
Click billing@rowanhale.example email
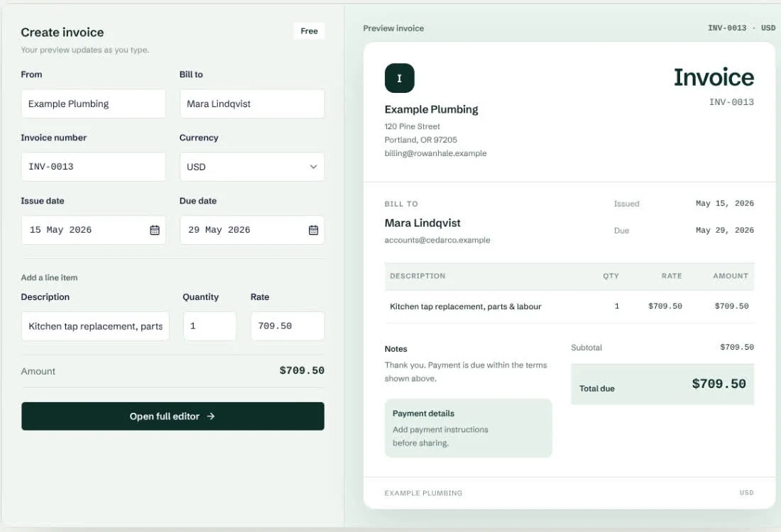436,153
